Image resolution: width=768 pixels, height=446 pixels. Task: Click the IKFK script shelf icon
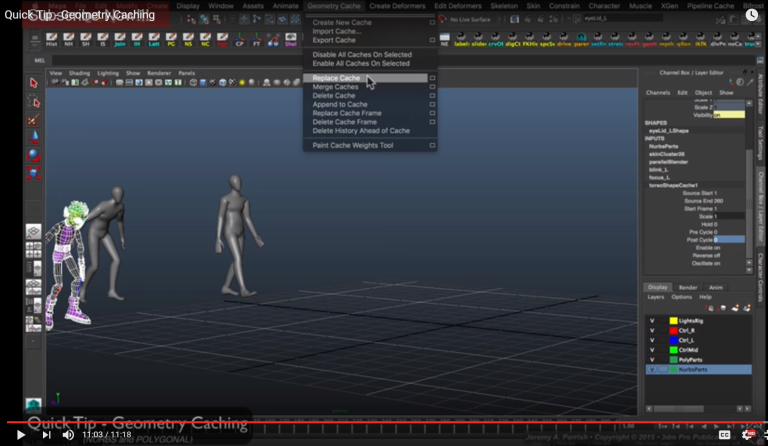(x=700, y=40)
